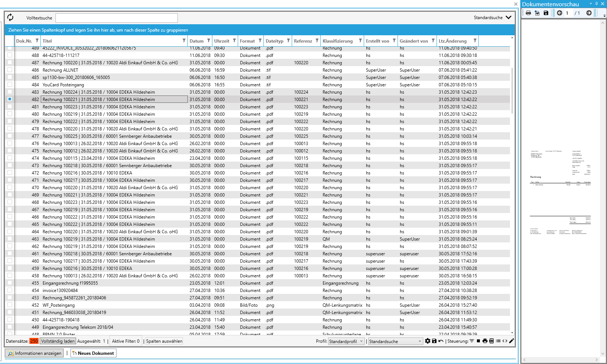
Task: Click the undo arrow in the status bar
Action: click(x=441, y=341)
